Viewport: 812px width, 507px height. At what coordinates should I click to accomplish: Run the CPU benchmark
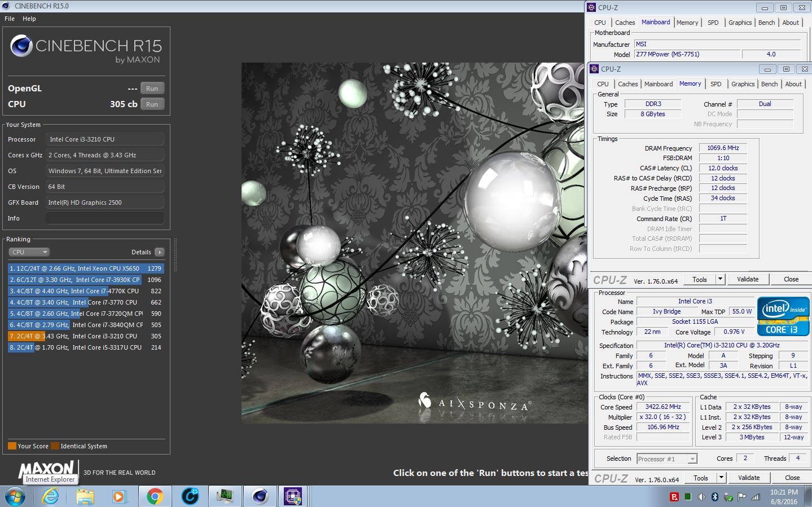tap(152, 104)
